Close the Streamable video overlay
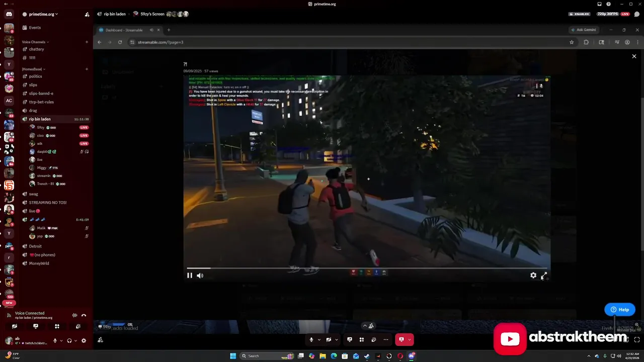The height and width of the screenshot is (362, 644). (x=634, y=56)
